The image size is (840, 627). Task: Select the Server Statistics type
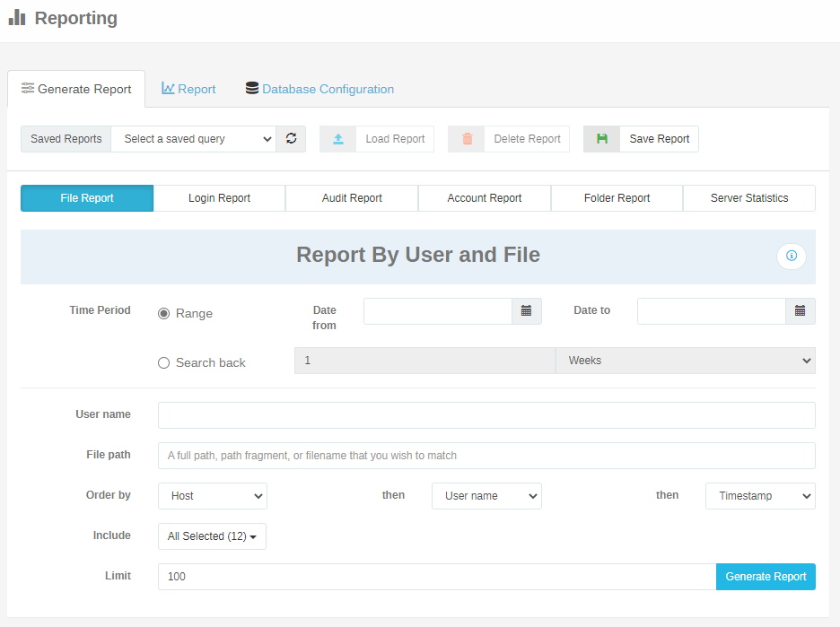pos(749,198)
